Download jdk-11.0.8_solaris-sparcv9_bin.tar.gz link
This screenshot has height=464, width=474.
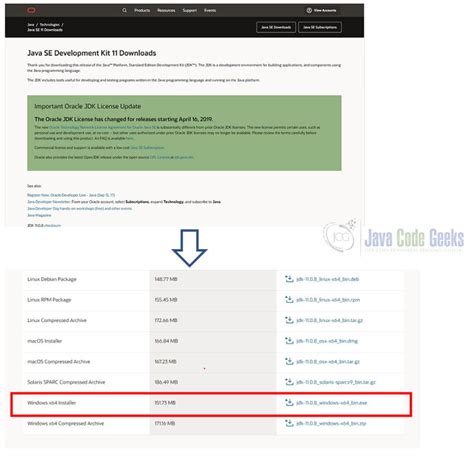coord(336,382)
